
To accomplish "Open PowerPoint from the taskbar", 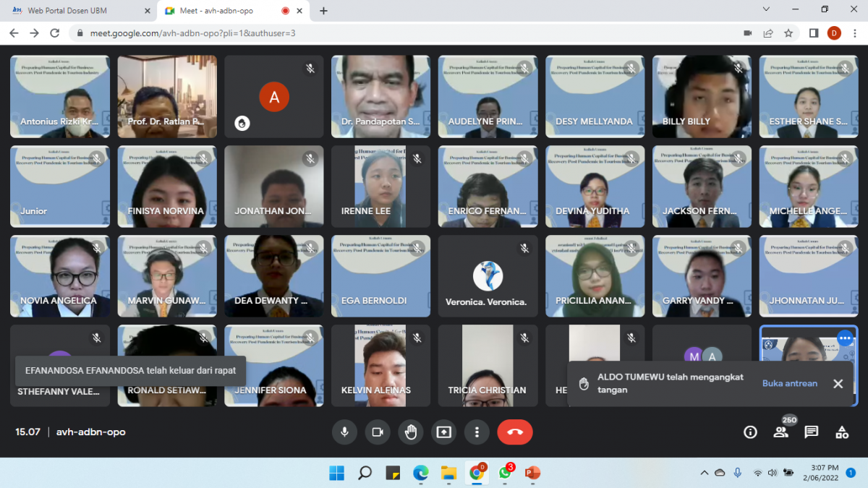I will tap(533, 473).
